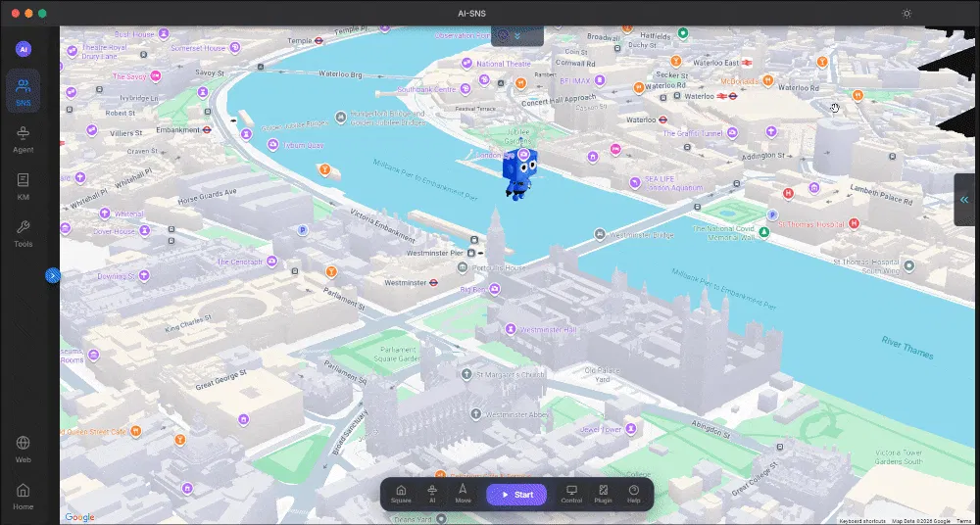
Task: Open Help in the bottom toolbar
Action: 634,494
